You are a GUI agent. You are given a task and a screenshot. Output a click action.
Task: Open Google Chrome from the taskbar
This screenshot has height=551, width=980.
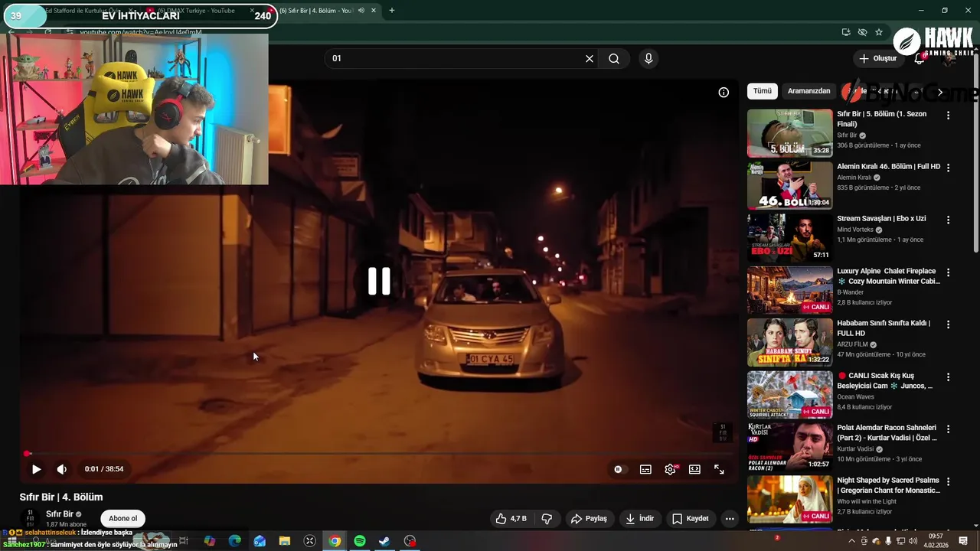point(335,541)
